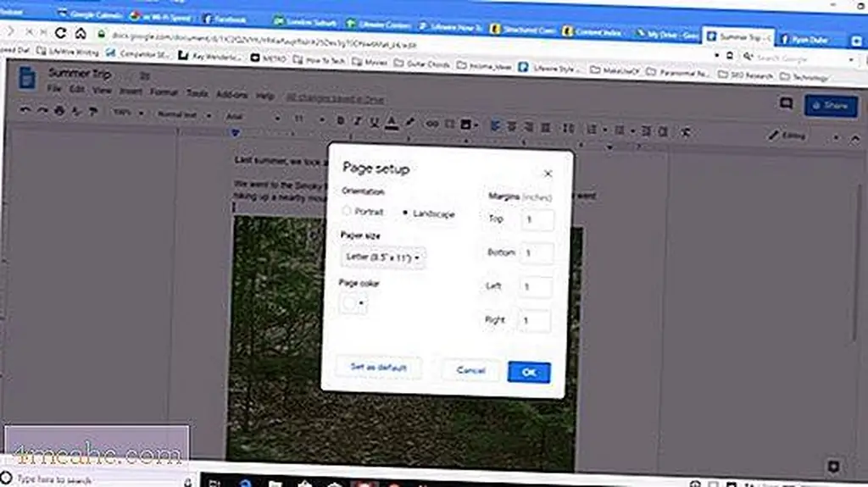Select center align
Screen dimensions: 868x487
(512, 127)
